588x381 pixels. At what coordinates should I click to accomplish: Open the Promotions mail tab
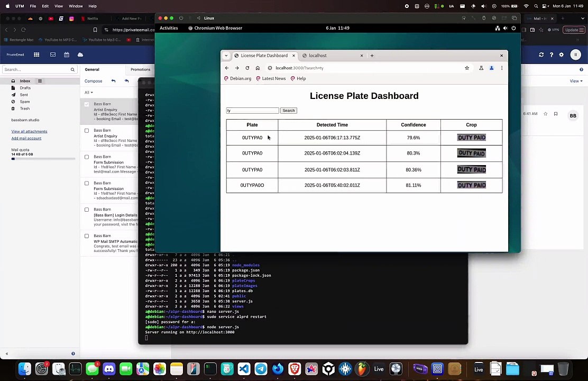tap(140, 69)
